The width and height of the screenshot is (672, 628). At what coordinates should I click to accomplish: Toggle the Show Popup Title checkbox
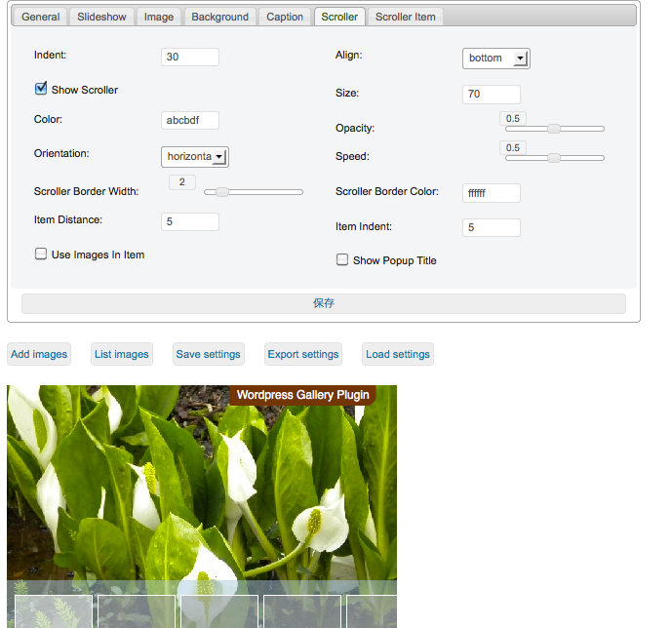(342, 259)
